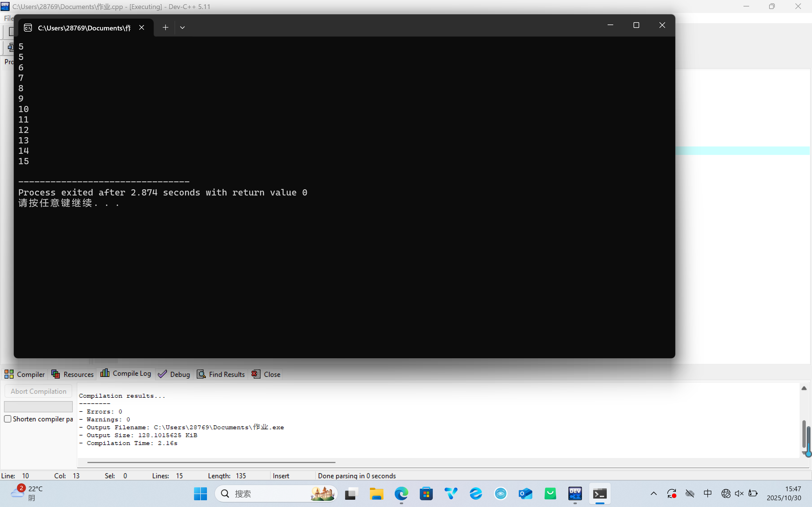This screenshot has height=507, width=812.
Task: Enable Shorten compiler paths checkbox
Action: (8, 419)
